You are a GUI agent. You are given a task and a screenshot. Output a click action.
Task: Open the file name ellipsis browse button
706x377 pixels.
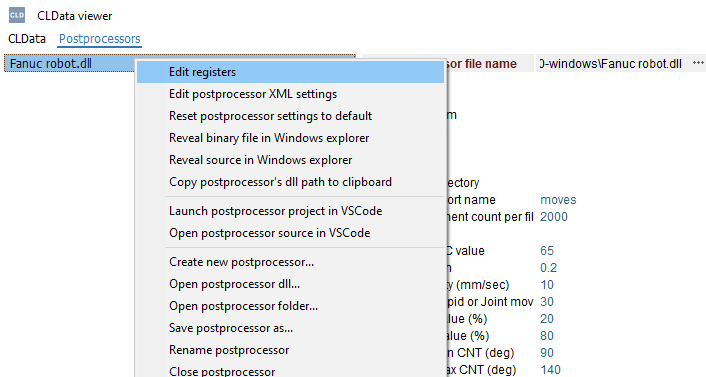pyautogui.click(x=698, y=63)
